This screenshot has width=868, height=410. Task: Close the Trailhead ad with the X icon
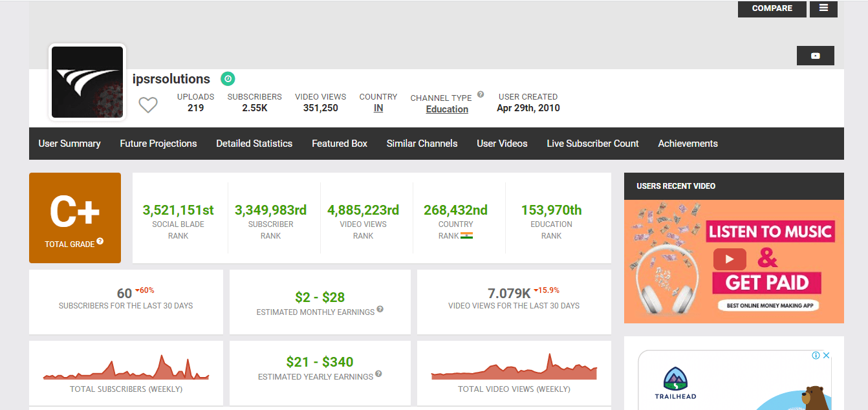(x=827, y=355)
